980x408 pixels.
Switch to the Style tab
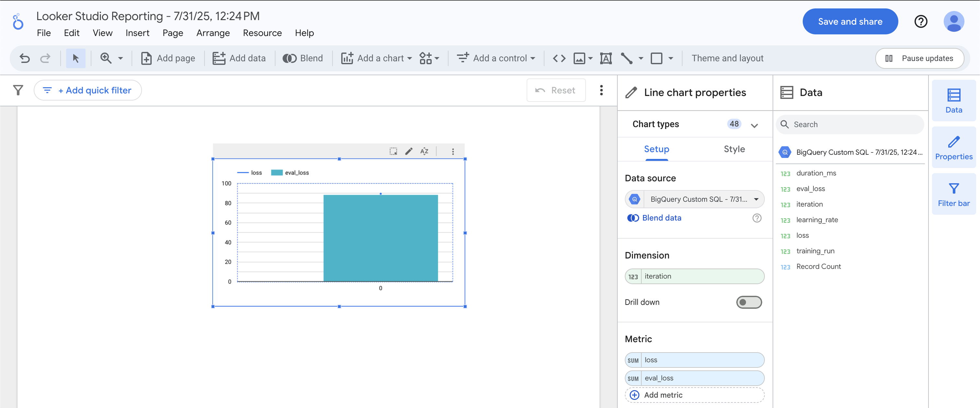click(x=734, y=149)
